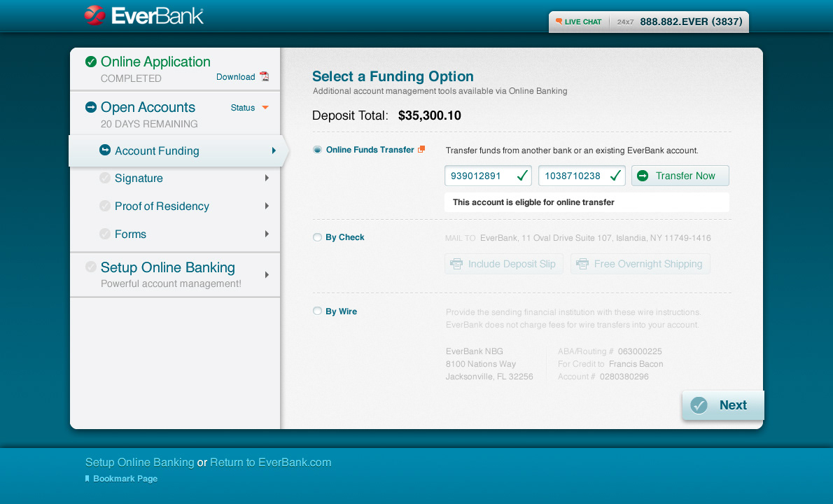
Task: Click the wire account number 0280380296
Action: coord(624,377)
